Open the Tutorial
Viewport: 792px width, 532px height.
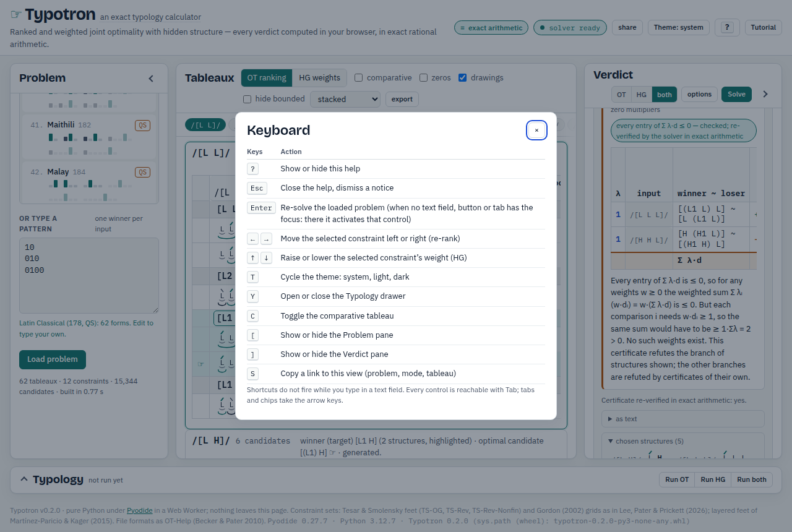764,27
